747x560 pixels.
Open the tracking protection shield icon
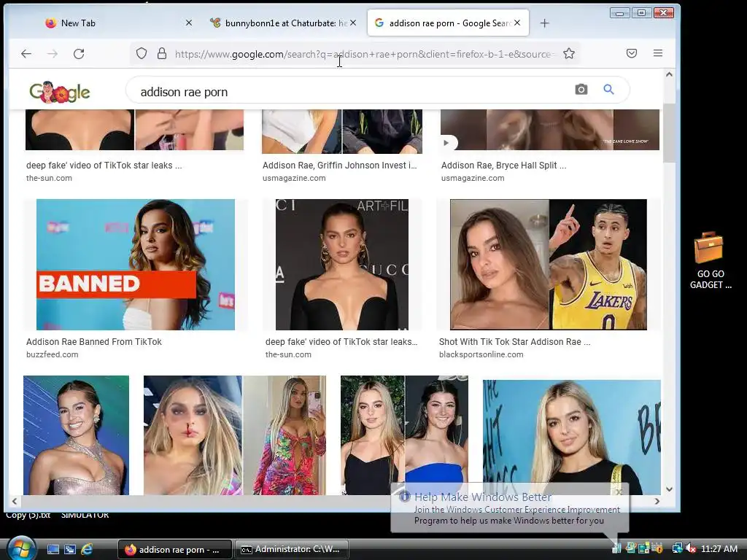(x=142, y=53)
